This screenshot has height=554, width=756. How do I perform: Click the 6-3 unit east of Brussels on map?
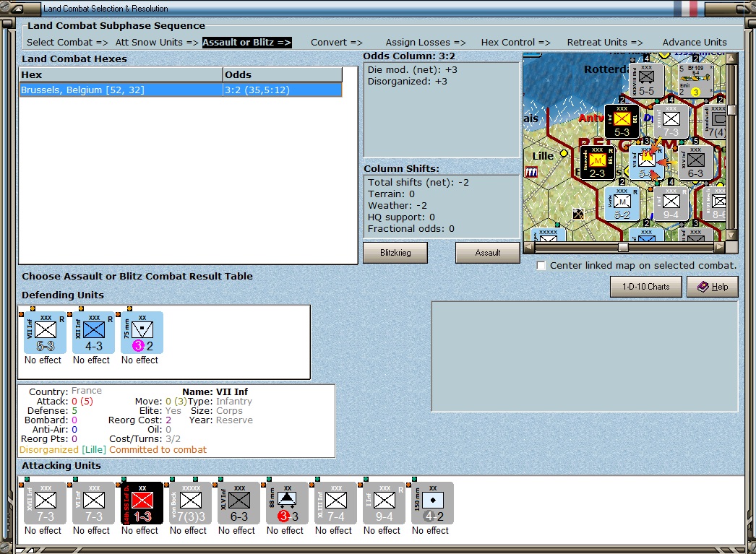(695, 163)
